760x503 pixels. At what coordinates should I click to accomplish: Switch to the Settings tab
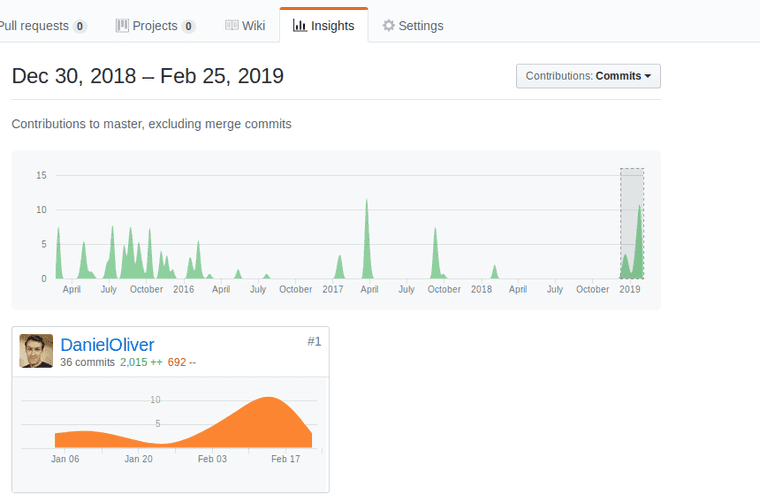point(412,26)
